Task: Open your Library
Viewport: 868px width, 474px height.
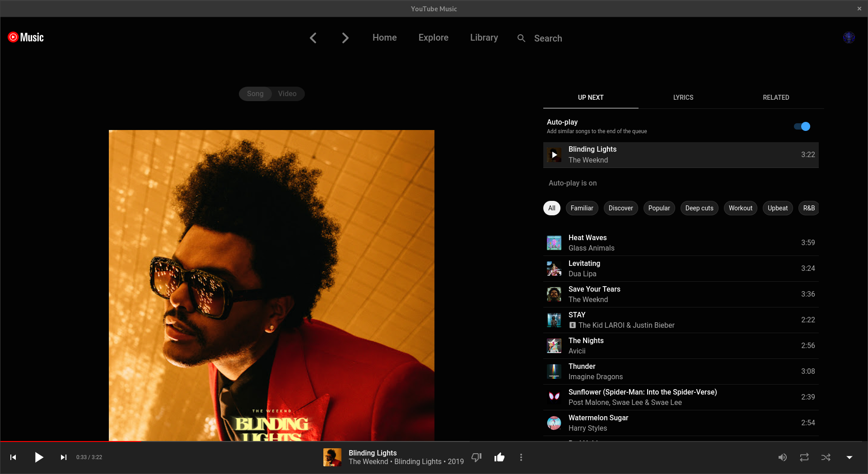Action: 484,37
